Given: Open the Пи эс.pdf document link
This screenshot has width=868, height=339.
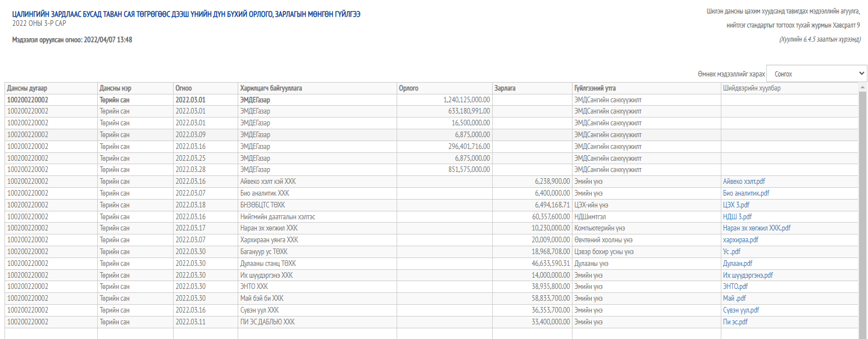Looking at the screenshot, I should coord(735,322).
